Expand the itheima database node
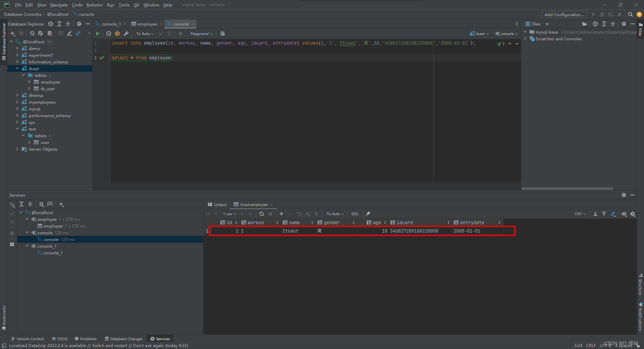Image resolution: width=644 pixels, height=349 pixels. [x=17, y=95]
